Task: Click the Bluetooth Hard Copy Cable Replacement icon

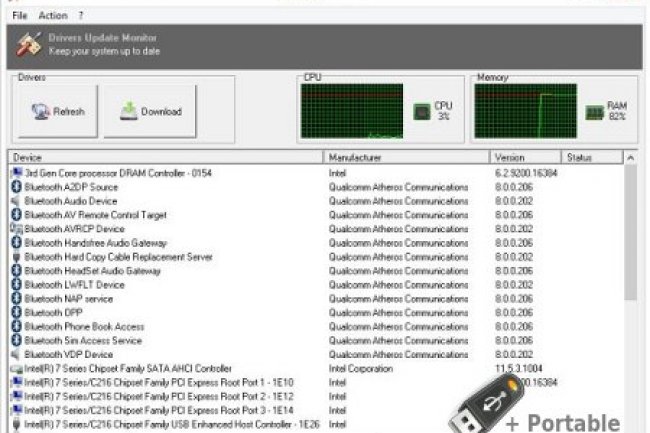Action: pyautogui.click(x=16, y=257)
